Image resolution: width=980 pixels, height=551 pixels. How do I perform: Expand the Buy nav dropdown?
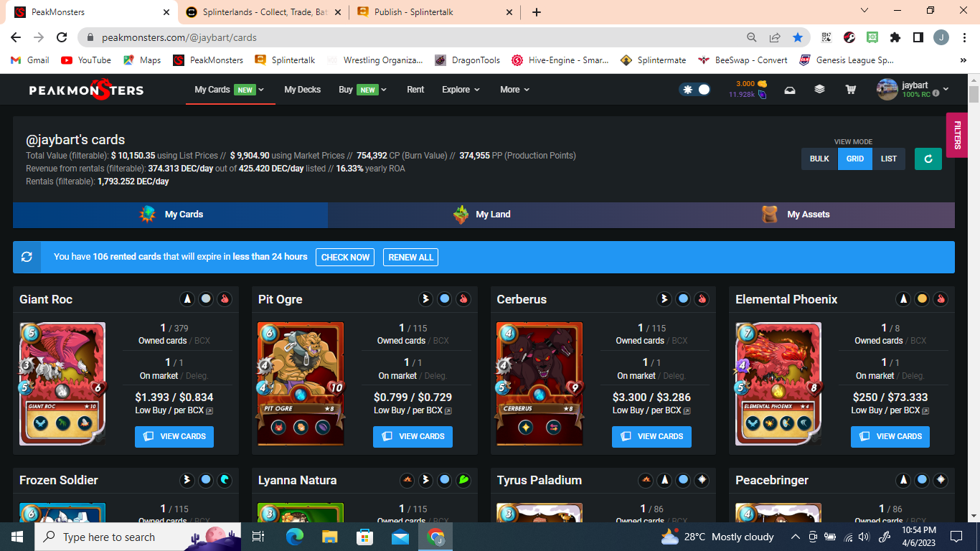point(362,90)
